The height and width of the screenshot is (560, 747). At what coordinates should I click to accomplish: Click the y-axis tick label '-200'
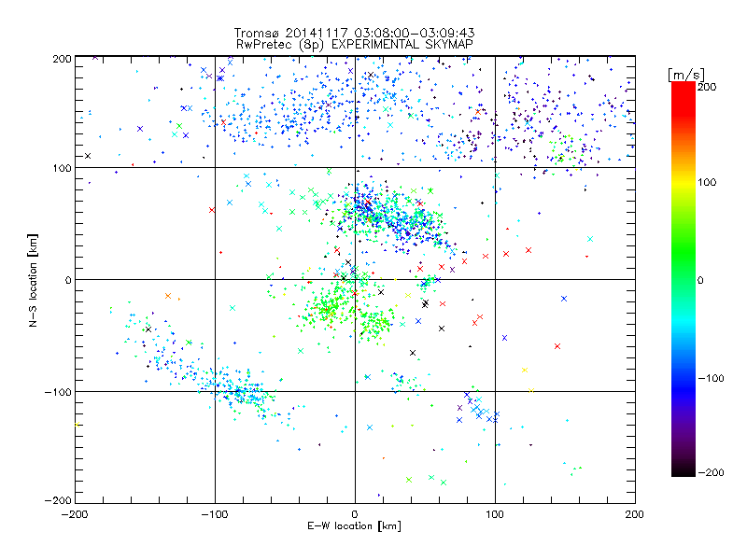(58, 500)
